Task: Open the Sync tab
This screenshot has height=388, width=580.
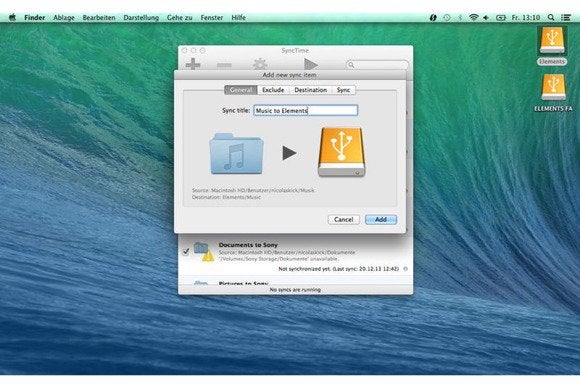Action: 343,90
